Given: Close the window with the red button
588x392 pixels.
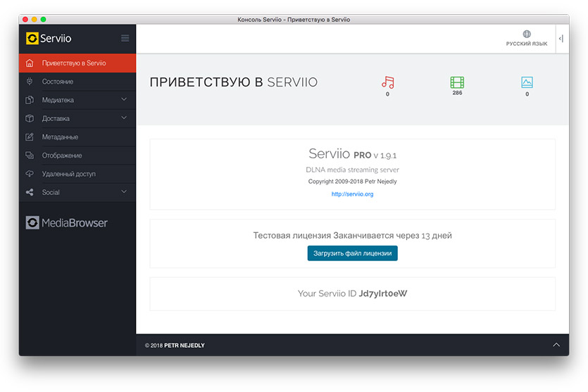Looking at the screenshot, I should point(25,20).
